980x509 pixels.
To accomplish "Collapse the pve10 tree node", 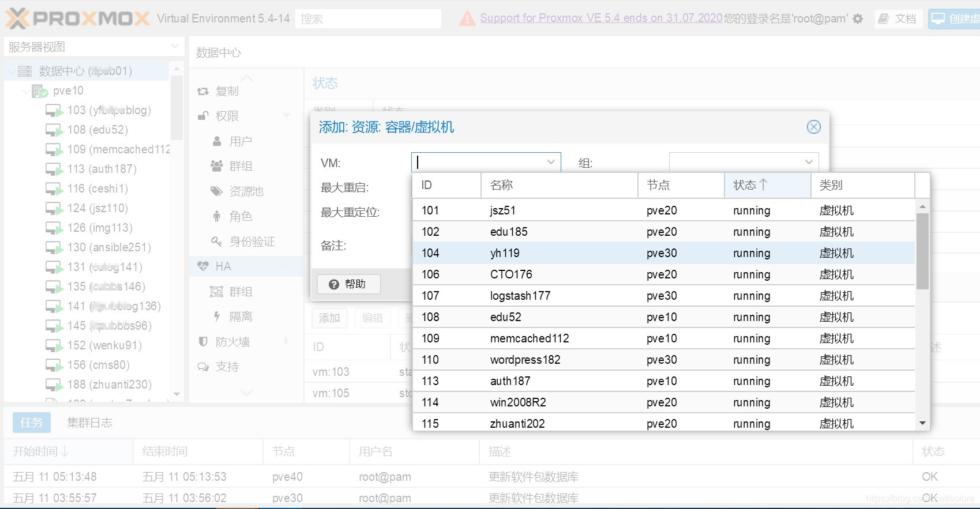I will 26,91.
